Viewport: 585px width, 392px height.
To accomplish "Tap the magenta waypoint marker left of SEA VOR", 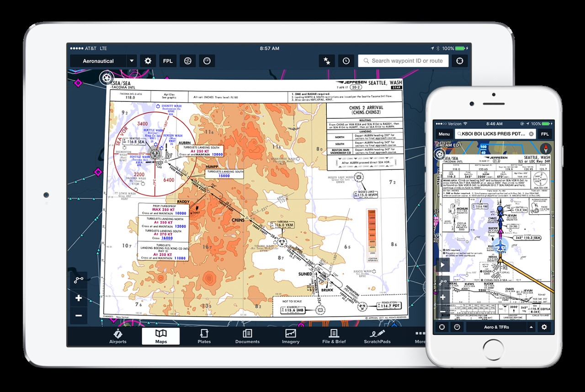I will [98, 172].
